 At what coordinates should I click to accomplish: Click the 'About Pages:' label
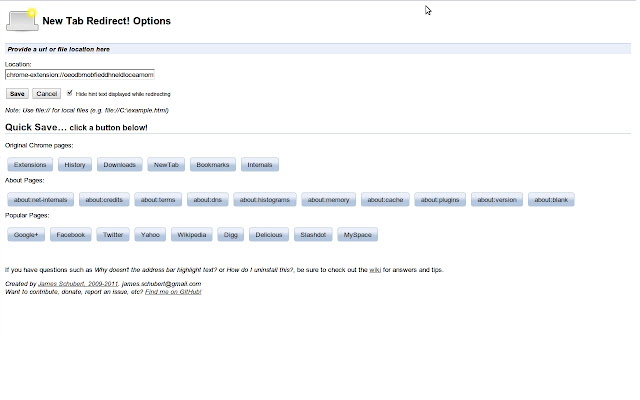click(24, 180)
